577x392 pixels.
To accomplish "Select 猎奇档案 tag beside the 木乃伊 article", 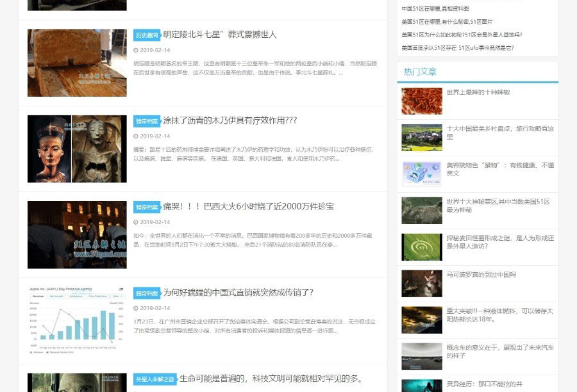I will pos(147,121).
